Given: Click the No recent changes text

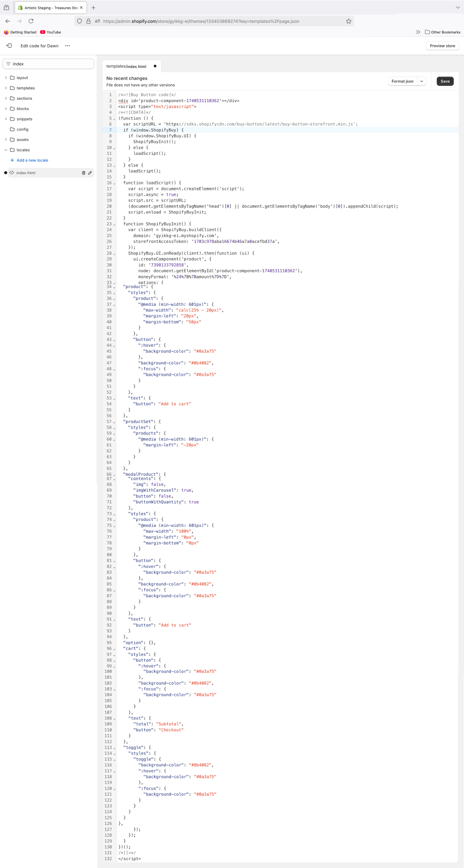Looking at the screenshot, I should pos(127,78).
